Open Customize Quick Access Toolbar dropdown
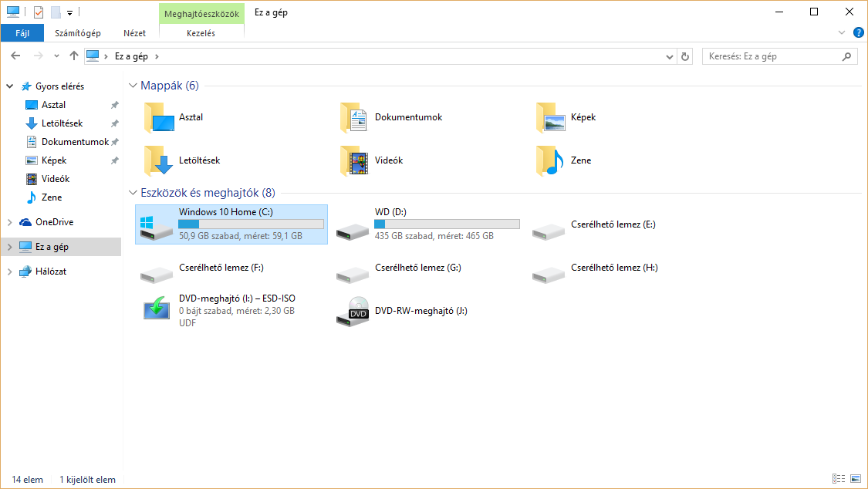868x489 pixels. [x=69, y=12]
